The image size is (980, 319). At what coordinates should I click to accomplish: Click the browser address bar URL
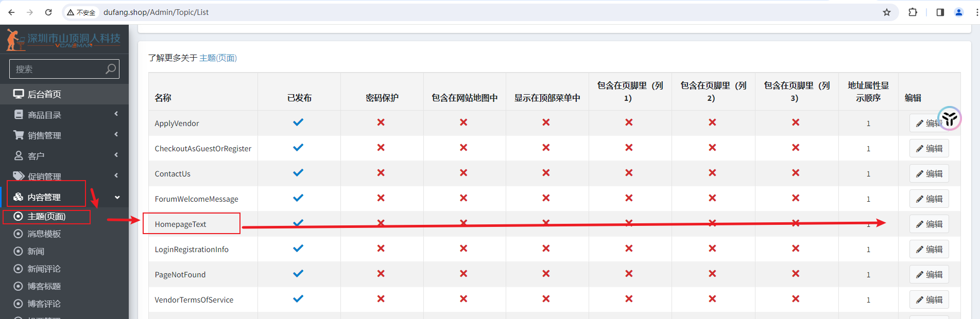(x=156, y=12)
